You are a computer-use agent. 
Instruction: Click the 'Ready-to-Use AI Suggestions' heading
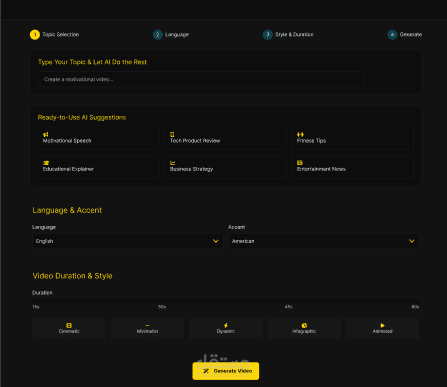pos(82,117)
